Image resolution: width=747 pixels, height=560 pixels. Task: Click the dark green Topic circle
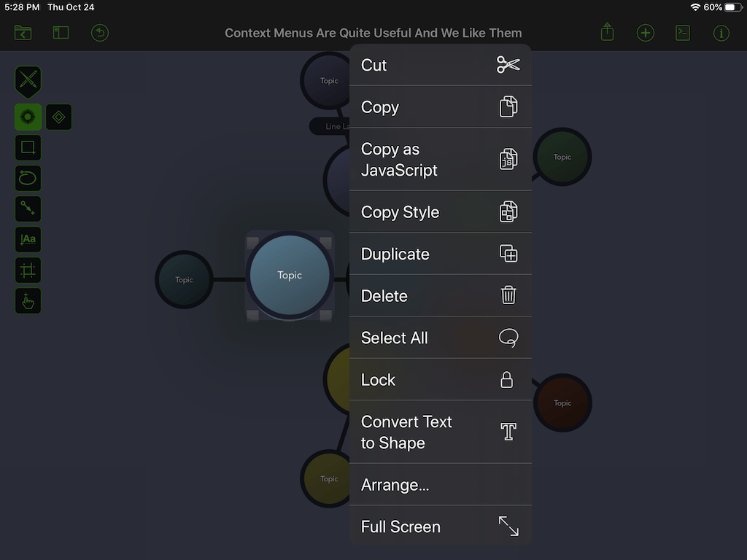562,157
